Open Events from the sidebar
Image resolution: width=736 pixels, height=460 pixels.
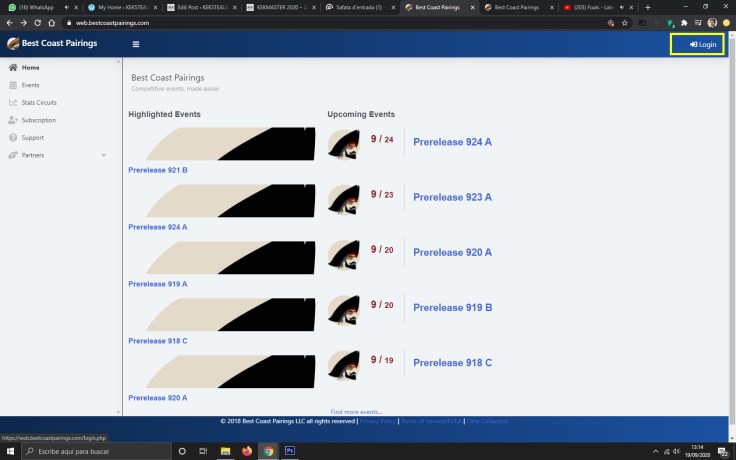(x=30, y=85)
